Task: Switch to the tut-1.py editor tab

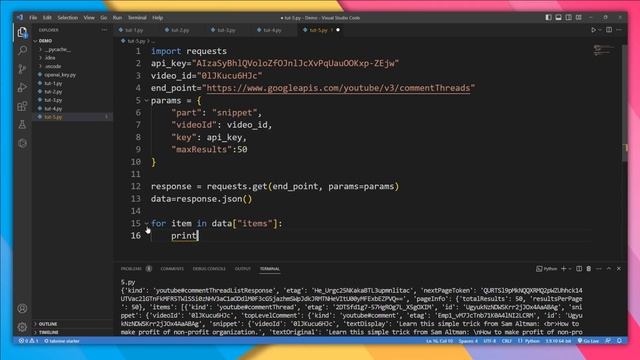Action: [x=135, y=30]
